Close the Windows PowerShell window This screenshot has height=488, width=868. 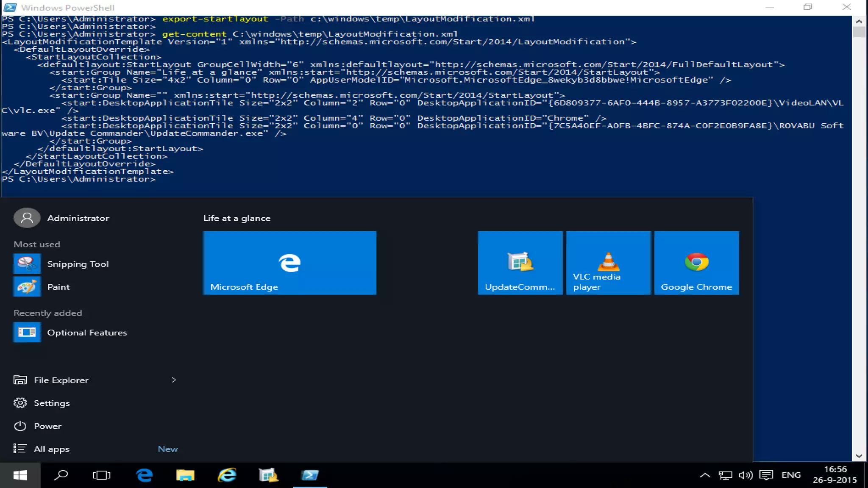[846, 7]
